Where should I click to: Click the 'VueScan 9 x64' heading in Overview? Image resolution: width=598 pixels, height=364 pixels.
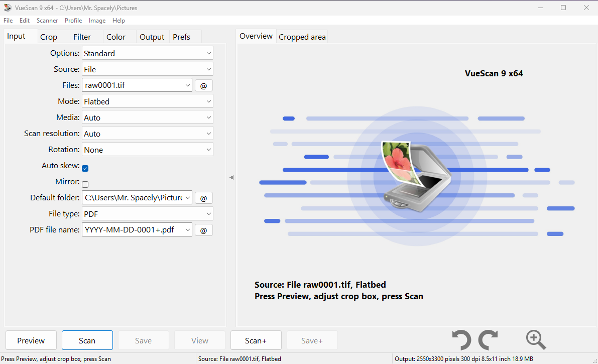494,74
